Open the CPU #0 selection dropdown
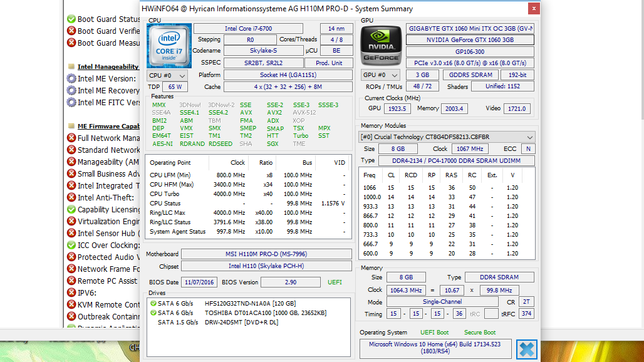Viewport: 644px width, 362px height. [x=168, y=75]
